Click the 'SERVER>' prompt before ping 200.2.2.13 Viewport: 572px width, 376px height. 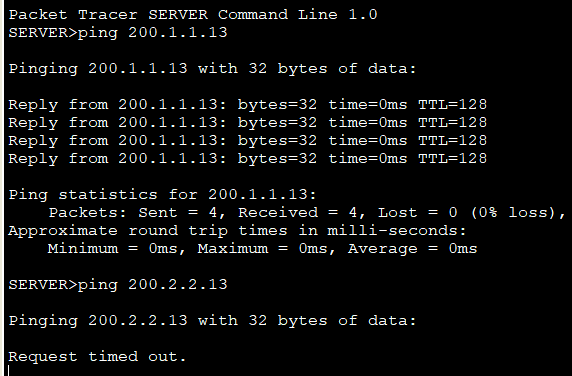click(43, 284)
